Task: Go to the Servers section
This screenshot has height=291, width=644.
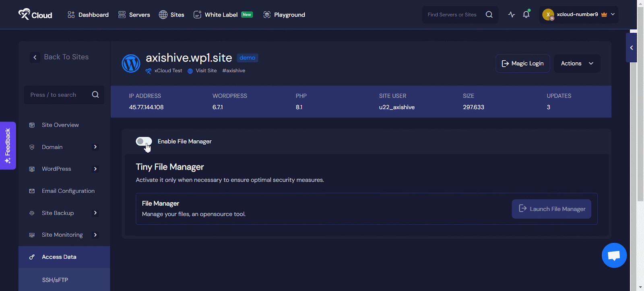Action: (x=134, y=15)
